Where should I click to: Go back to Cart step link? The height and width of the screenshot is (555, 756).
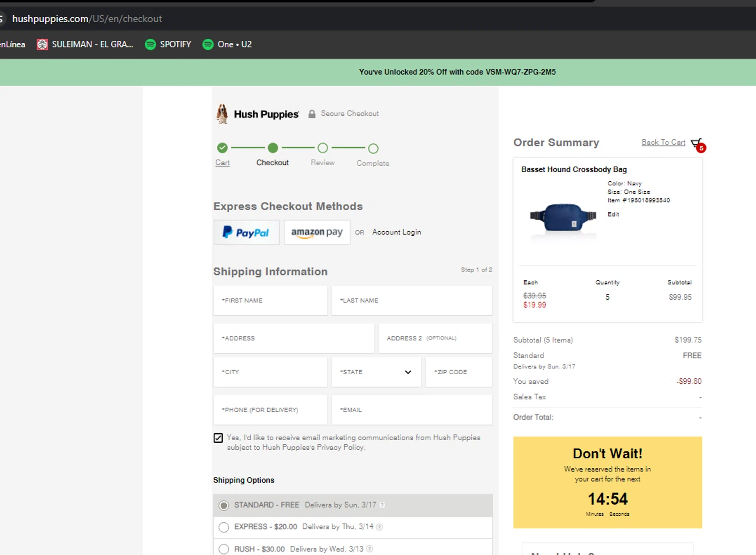point(222,163)
